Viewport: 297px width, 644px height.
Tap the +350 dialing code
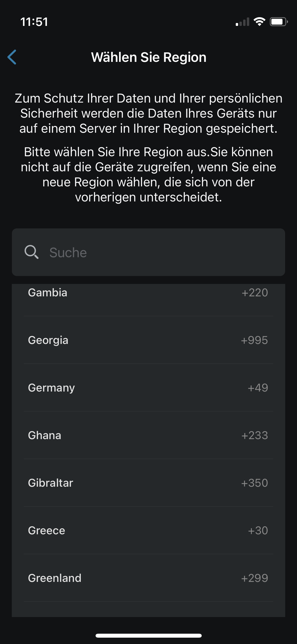[254, 483]
